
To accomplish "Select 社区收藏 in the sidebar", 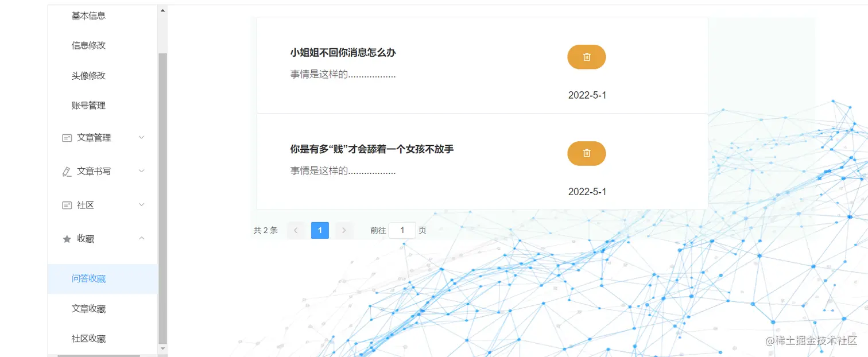I will [88, 338].
